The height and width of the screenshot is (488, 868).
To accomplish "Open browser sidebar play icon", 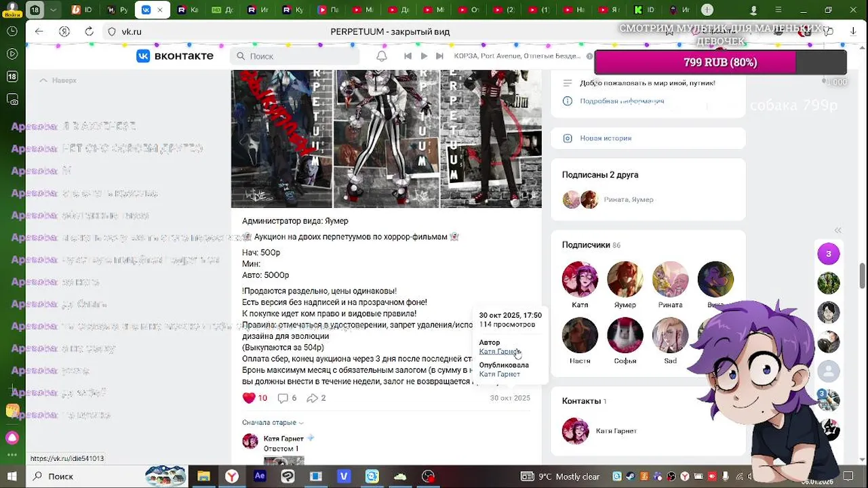I will [12, 54].
